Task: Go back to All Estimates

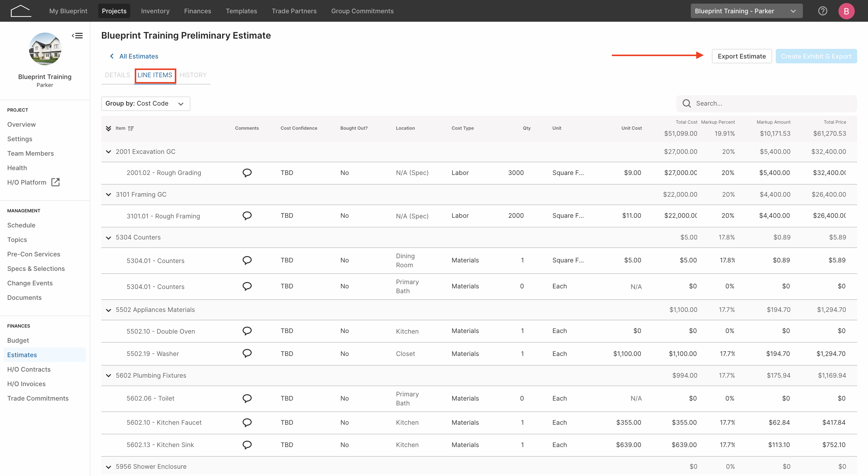Action: point(139,56)
